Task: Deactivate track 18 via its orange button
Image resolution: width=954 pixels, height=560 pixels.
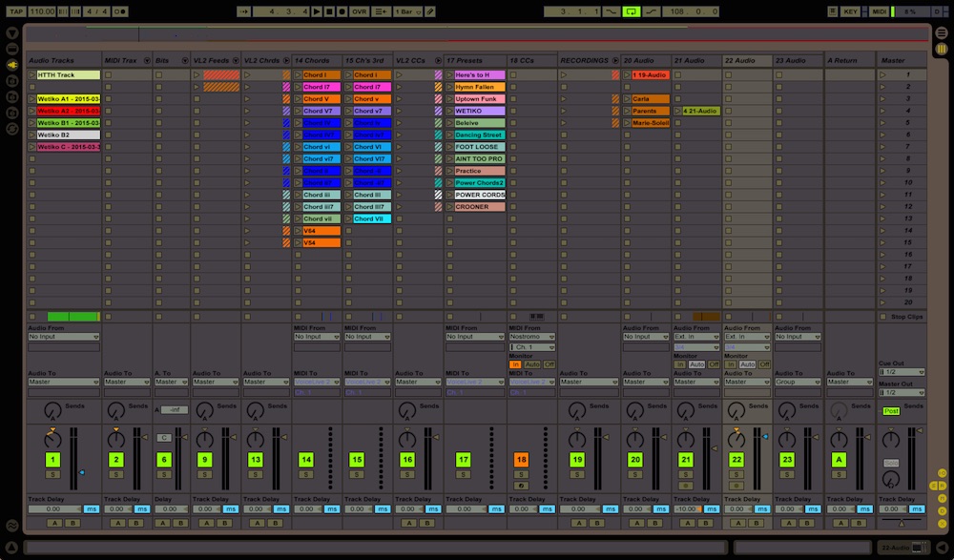Action: tap(521, 460)
